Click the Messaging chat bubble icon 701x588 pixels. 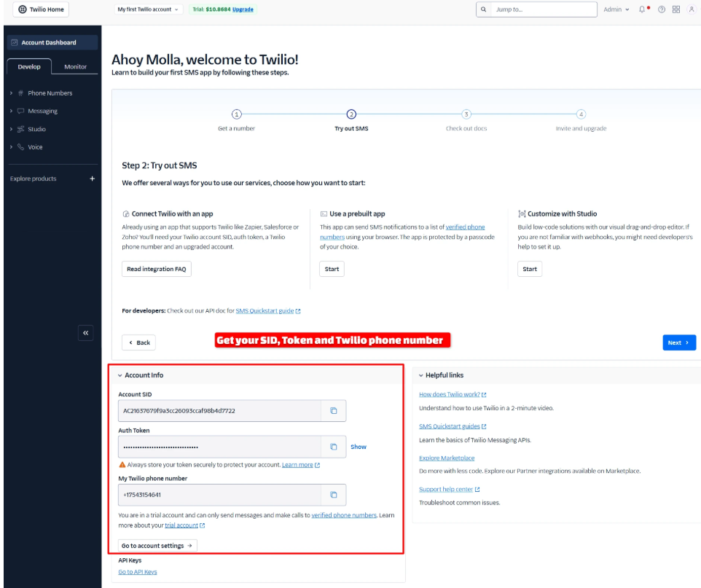pos(20,111)
